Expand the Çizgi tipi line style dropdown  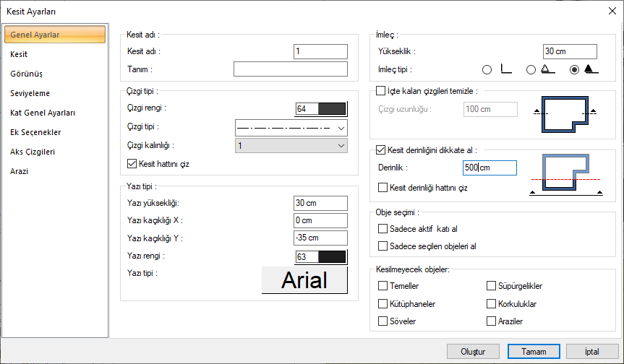point(291,128)
